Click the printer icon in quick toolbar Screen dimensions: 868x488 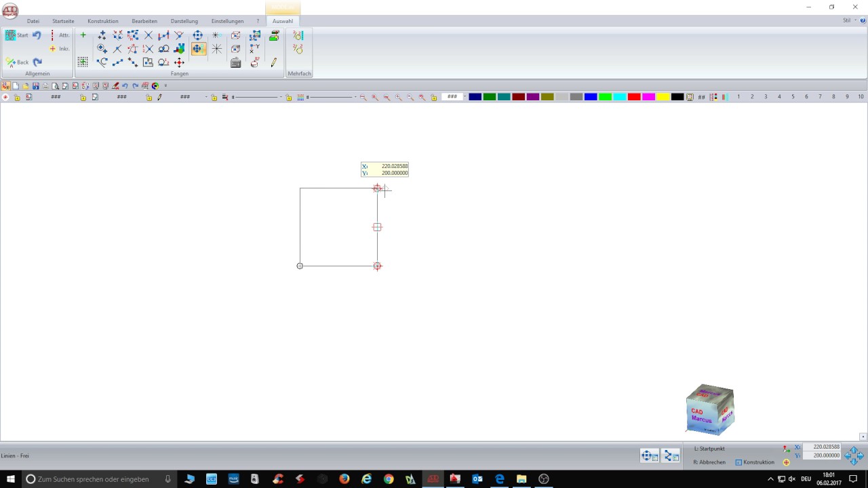pos(45,86)
